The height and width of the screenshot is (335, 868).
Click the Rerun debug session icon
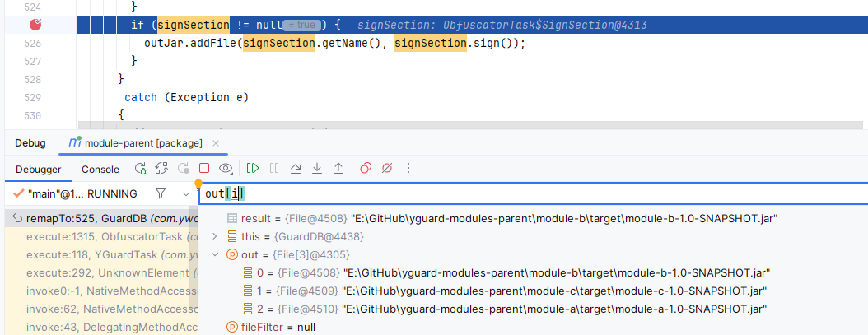[x=141, y=169]
